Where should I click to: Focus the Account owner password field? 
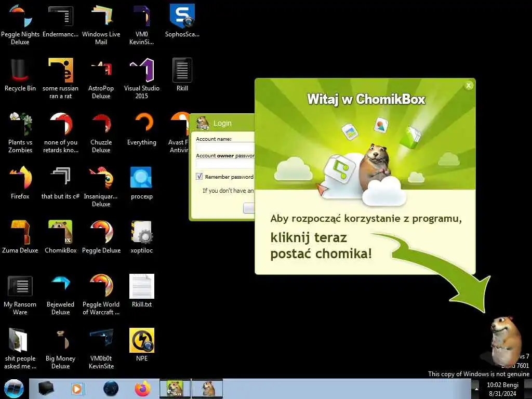tap(225, 164)
